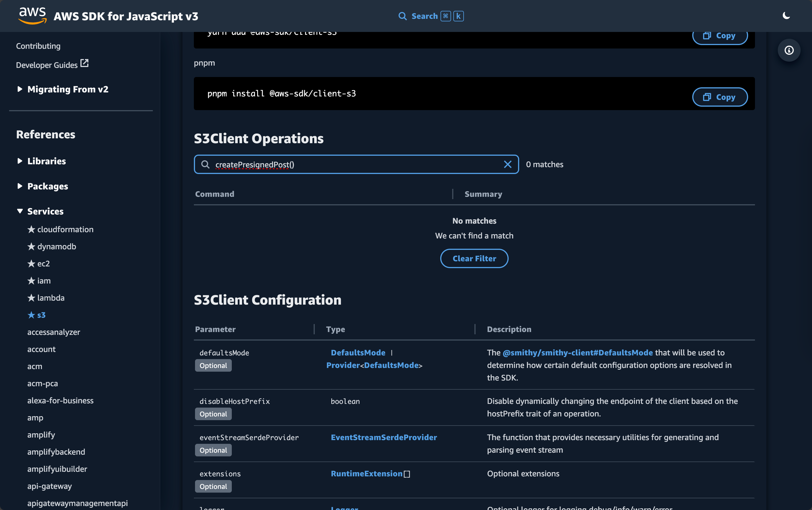
Task: Expand the Packages tree section
Action: coord(20,186)
